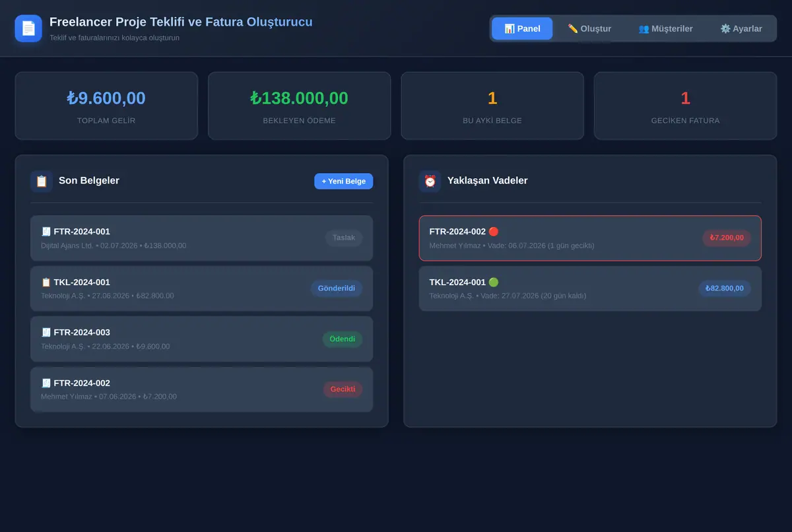Screen dimensions: 792x532
Task: Open document row TKL-2024-001 in Son Belgeler
Action: click(202, 288)
